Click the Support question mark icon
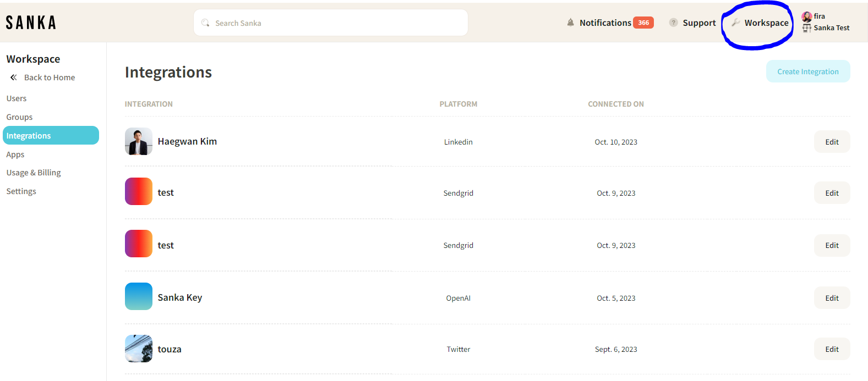This screenshot has height=381, width=868. pyautogui.click(x=673, y=23)
